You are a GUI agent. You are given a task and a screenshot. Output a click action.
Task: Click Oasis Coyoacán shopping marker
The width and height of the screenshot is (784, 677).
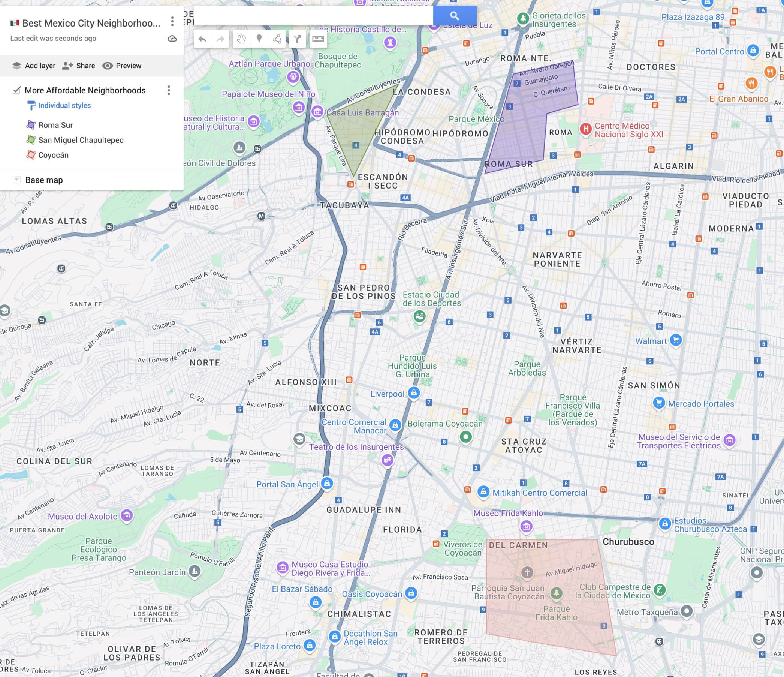[411, 593]
